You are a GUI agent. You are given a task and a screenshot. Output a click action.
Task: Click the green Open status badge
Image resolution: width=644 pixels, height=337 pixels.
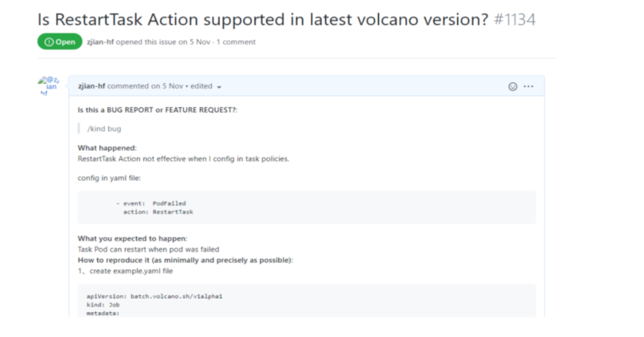point(60,42)
